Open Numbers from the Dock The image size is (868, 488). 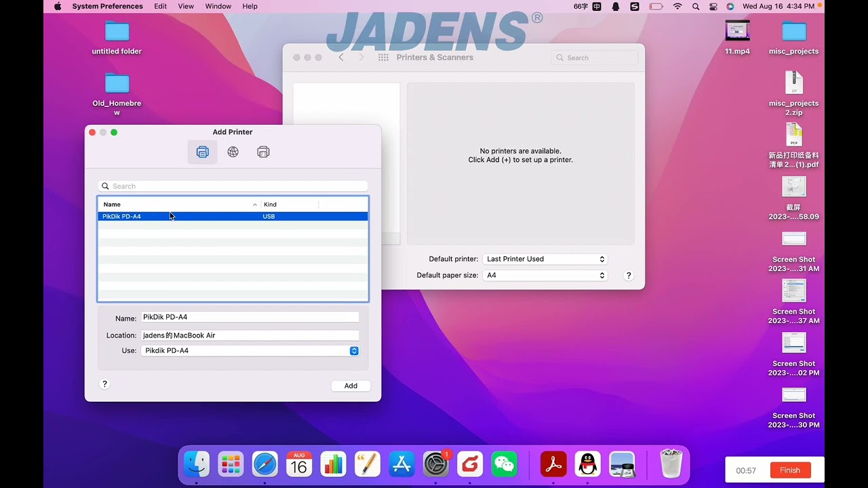(x=333, y=464)
